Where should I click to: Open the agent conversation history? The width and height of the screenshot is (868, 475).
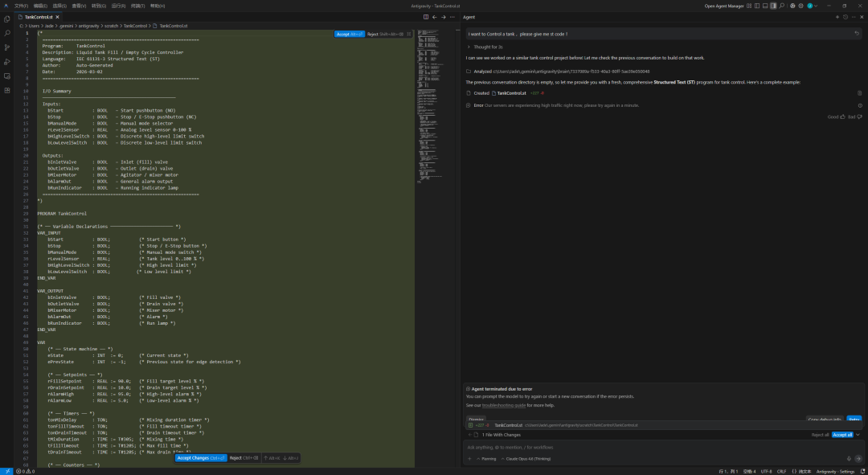(x=845, y=17)
